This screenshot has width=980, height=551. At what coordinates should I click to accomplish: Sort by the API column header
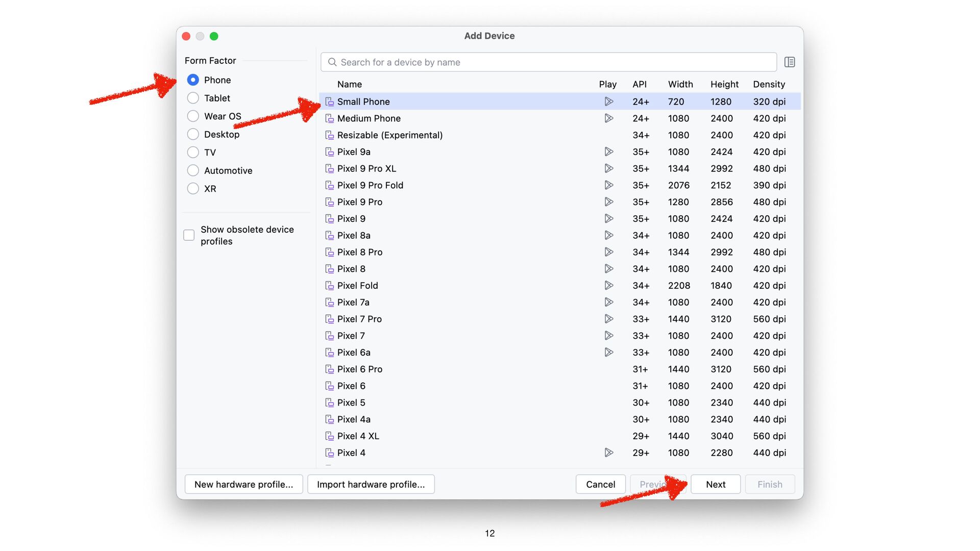pyautogui.click(x=640, y=84)
